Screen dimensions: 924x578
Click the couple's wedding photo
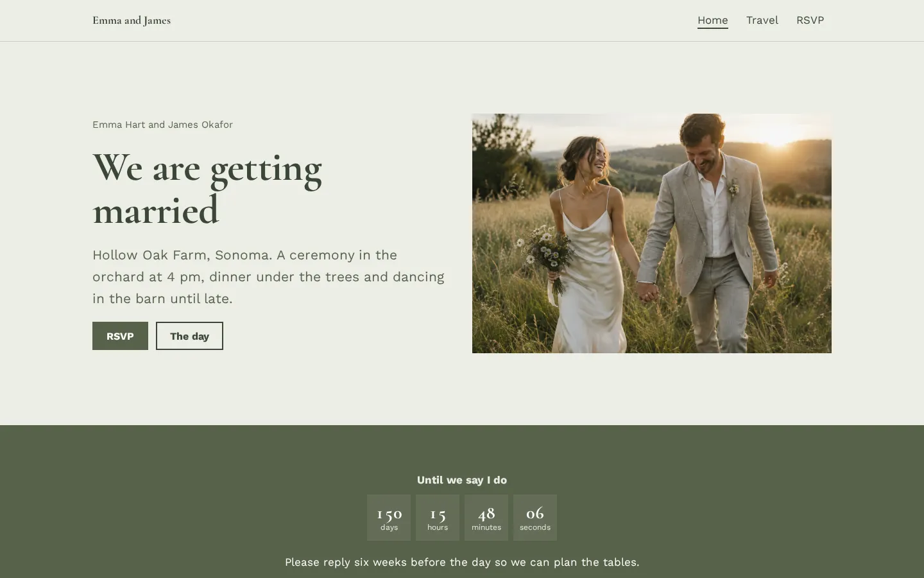click(x=651, y=233)
